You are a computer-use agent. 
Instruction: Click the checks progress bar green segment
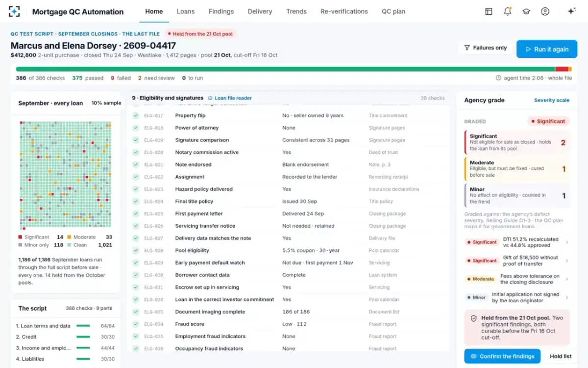pos(285,69)
